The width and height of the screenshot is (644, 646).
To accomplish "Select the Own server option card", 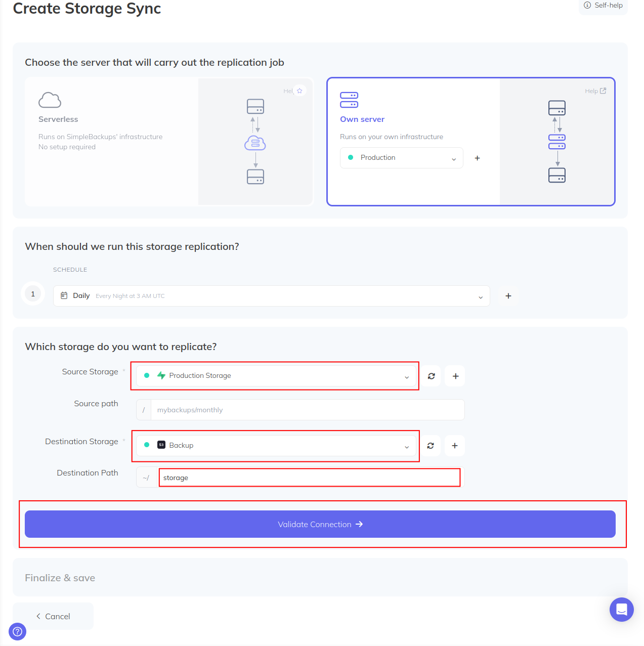I will click(x=471, y=142).
